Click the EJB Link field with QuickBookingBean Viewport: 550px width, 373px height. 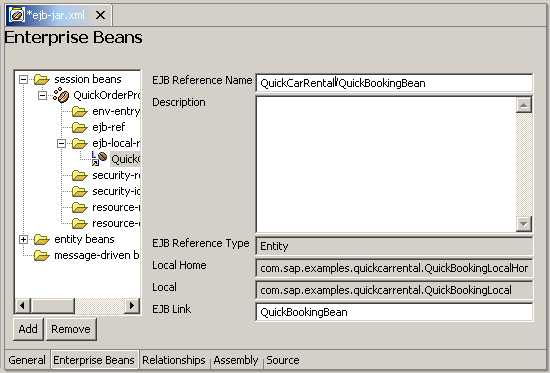(x=394, y=312)
